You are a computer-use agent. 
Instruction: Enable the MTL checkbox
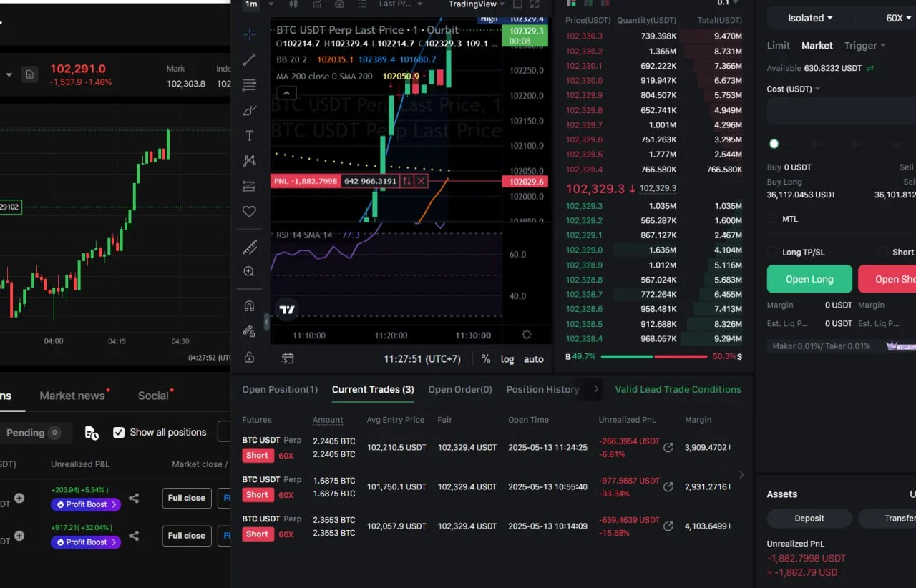tap(772, 219)
